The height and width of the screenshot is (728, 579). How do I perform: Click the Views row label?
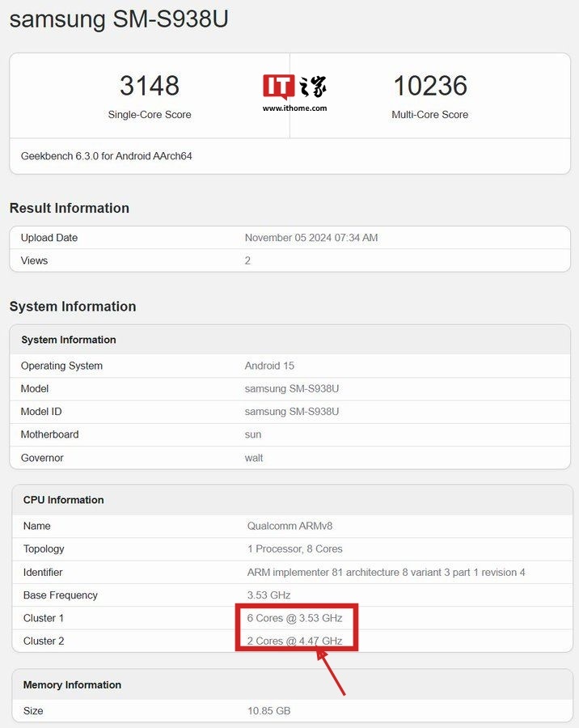click(x=34, y=260)
